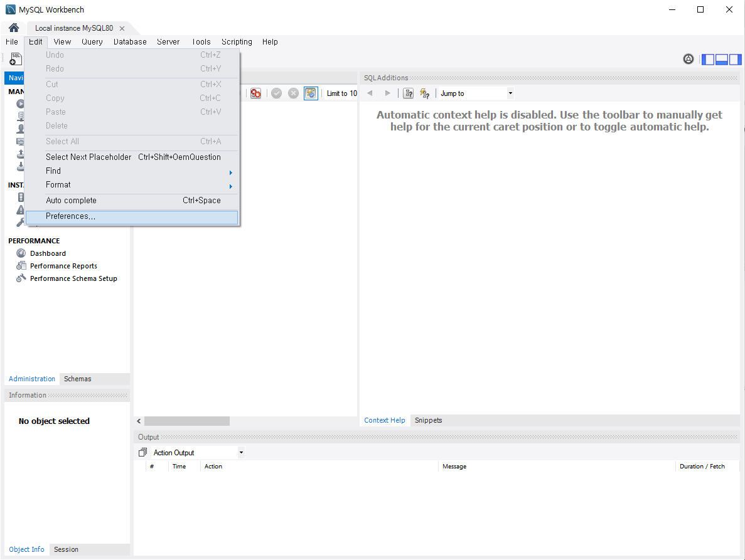The height and width of the screenshot is (560, 745).
Task: Switch to the Snippets tab
Action: coord(428,420)
